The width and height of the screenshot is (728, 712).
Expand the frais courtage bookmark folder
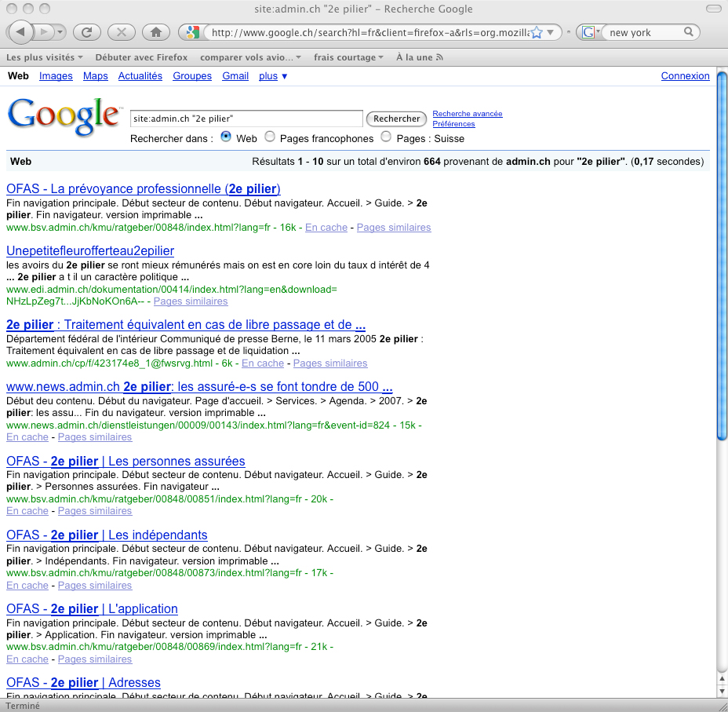pyautogui.click(x=348, y=57)
